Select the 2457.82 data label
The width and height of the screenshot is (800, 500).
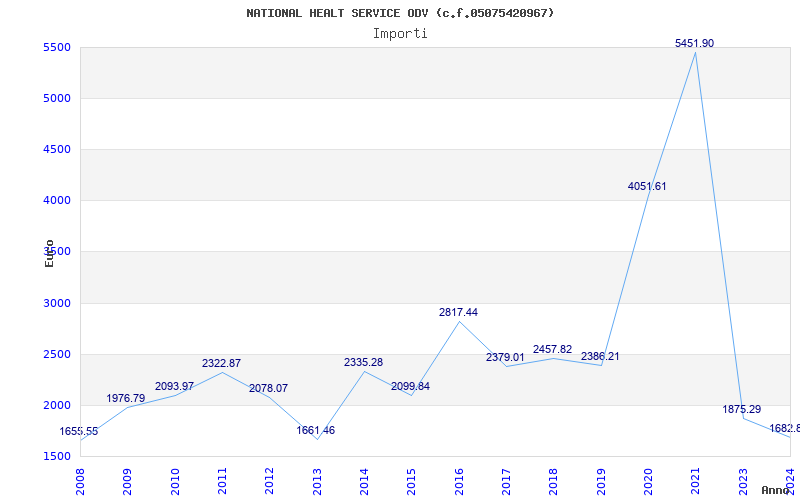(x=553, y=349)
